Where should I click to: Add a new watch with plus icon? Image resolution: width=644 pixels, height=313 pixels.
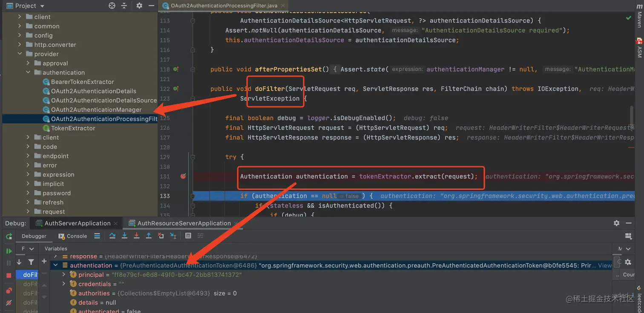(44, 261)
